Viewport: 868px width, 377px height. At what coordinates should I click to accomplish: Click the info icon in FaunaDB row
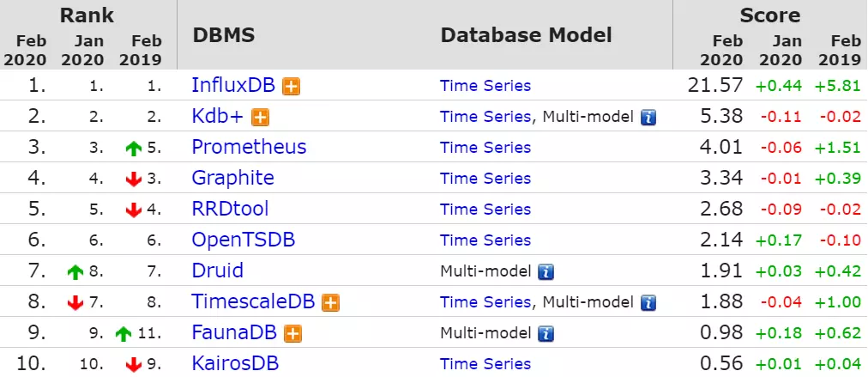coord(546,333)
